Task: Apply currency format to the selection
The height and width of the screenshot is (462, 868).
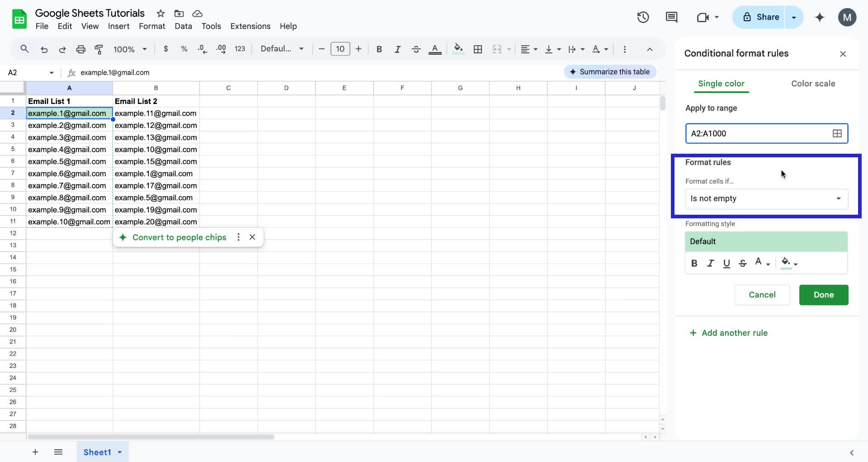Action: [x=165, y=49]
